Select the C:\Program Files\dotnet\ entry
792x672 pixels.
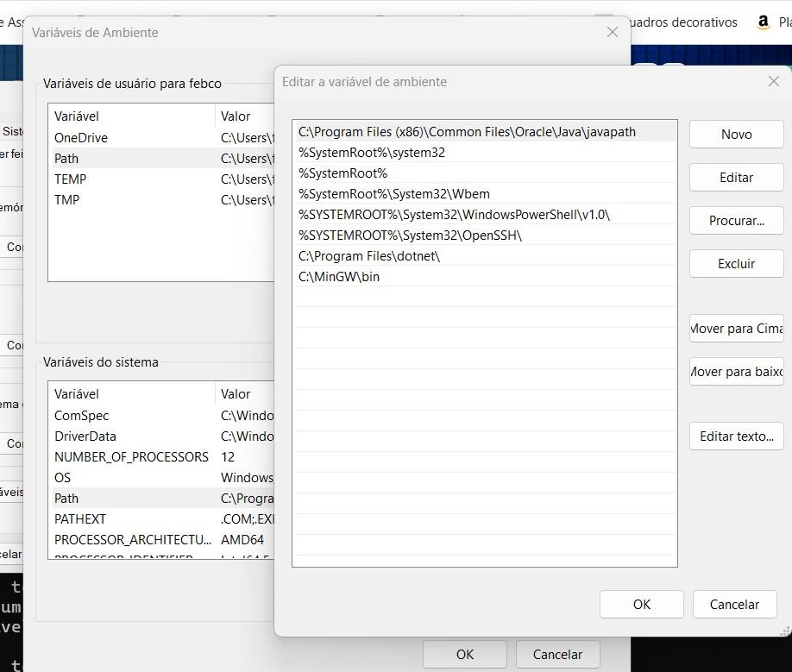(484, 256)
